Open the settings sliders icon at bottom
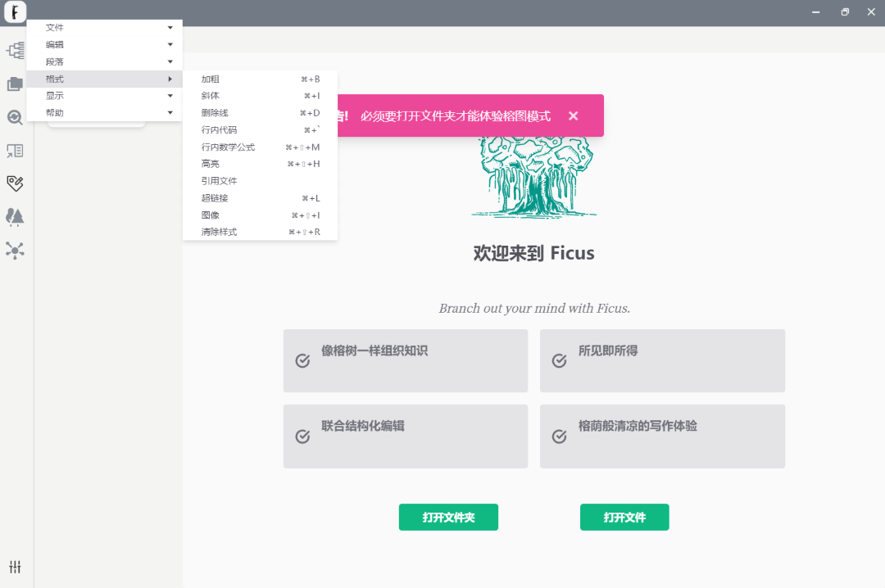 [x=15, y=567]
